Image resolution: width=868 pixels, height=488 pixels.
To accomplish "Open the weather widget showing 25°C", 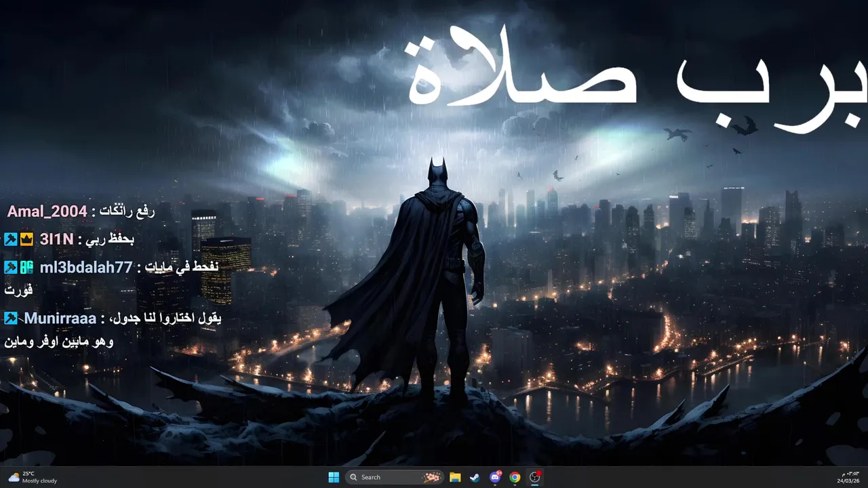I will tap(33, 477).
